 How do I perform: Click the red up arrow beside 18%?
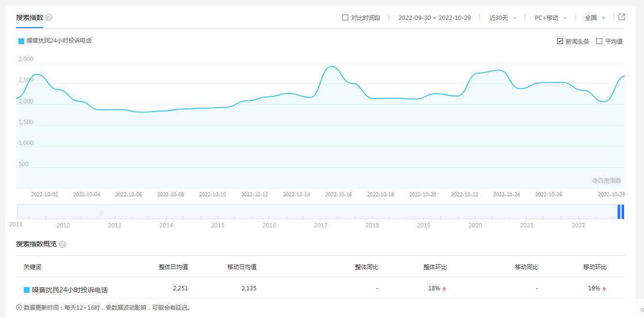pos(444,288)
